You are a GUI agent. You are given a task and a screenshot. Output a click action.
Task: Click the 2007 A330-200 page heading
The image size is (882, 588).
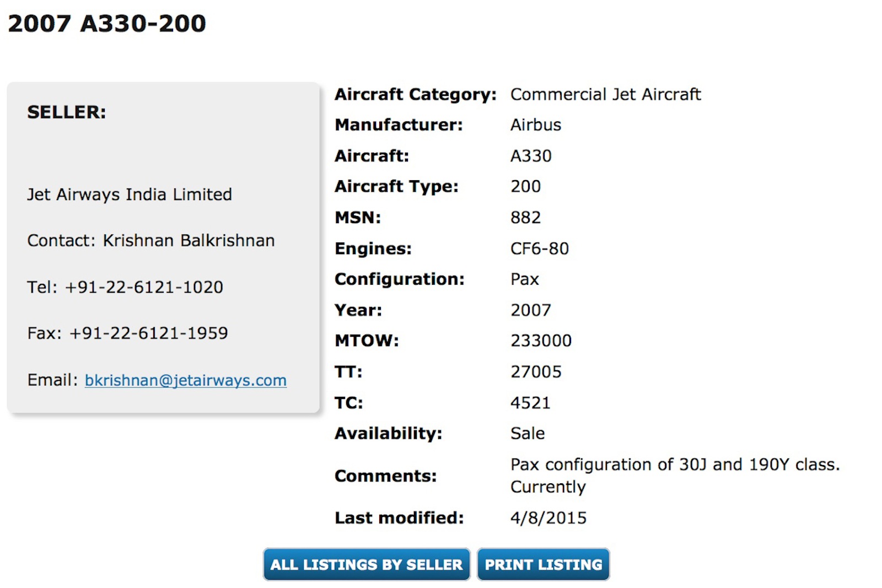(107, 23)
